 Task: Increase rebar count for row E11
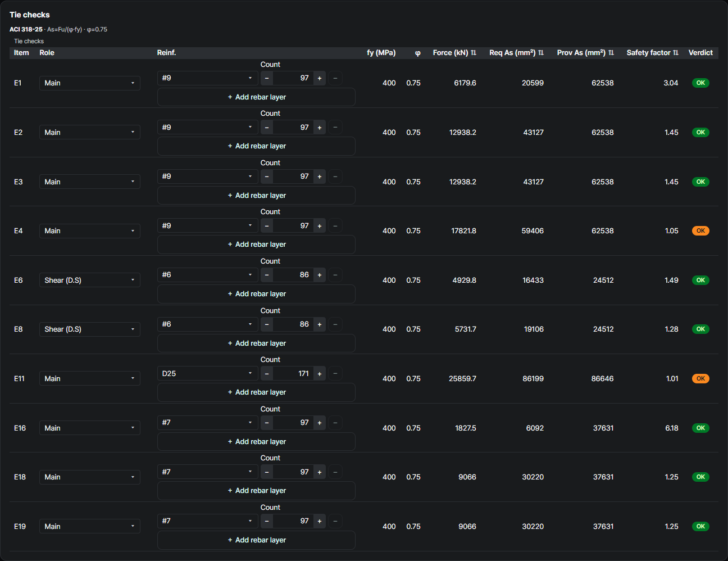[320, 374]
